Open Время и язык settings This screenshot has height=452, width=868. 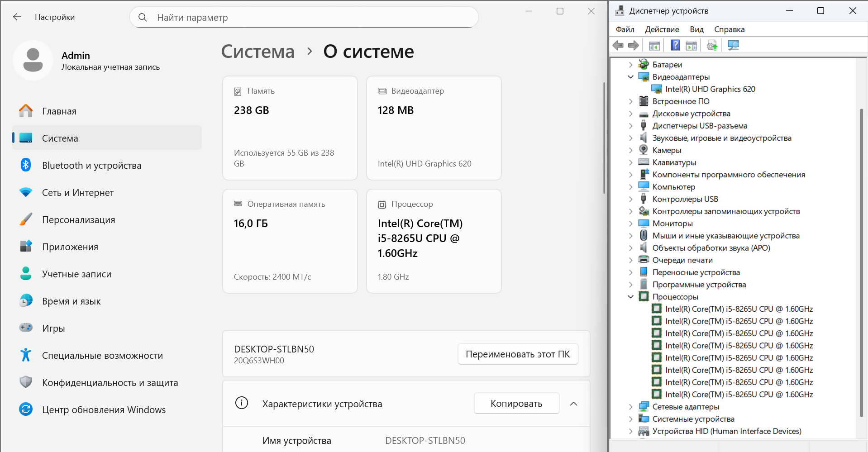(x=107, y=301)
